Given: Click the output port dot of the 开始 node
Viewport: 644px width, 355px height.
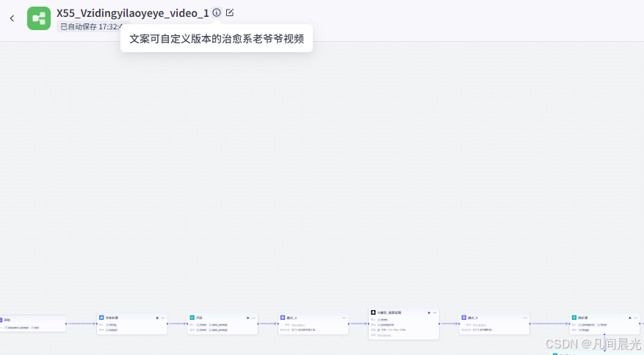Looking at the screenshot, I should tap(66, 323).
